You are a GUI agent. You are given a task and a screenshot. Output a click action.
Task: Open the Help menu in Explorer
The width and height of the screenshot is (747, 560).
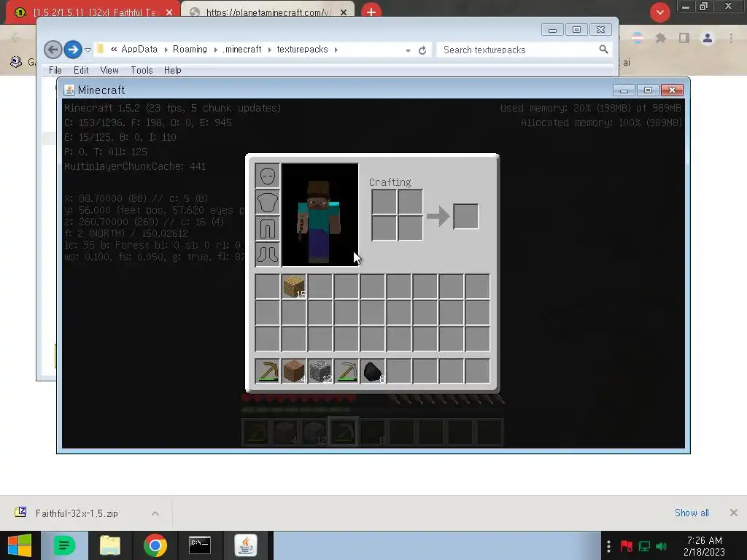click(172, 71)
